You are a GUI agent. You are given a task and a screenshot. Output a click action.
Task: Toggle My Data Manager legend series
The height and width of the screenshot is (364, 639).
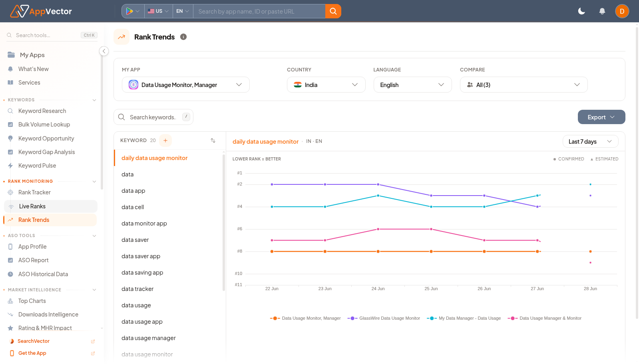464,318
